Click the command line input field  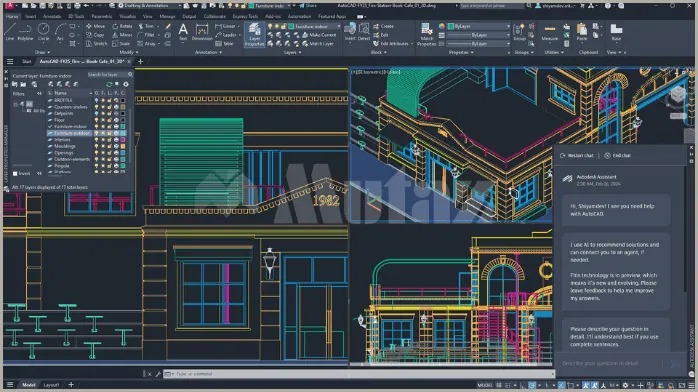pos(358,374)
